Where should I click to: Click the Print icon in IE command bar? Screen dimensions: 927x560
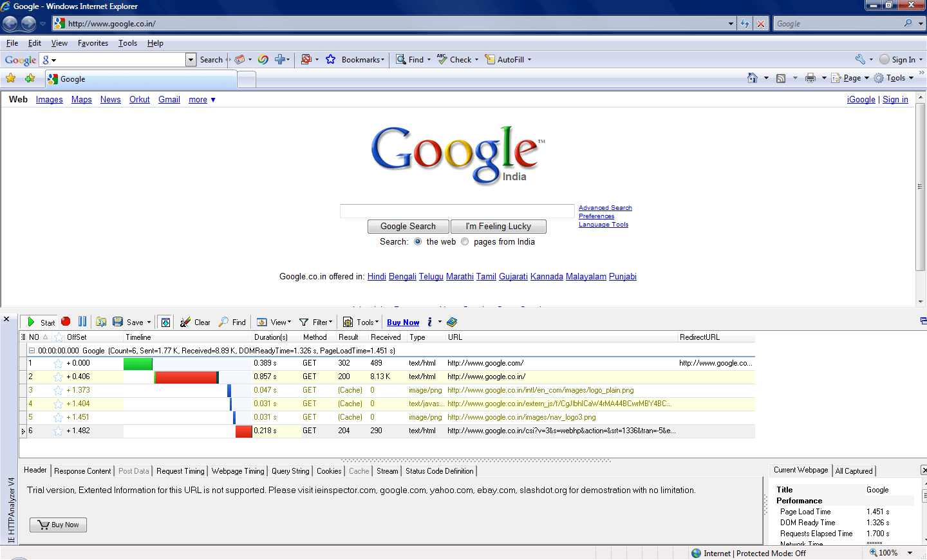tap(810, 78)
